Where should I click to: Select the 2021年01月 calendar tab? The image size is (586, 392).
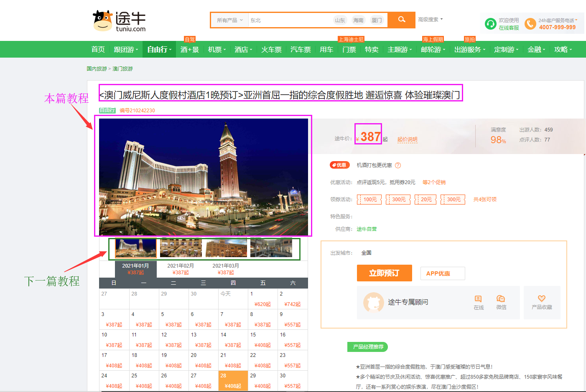tap(135, 269)
